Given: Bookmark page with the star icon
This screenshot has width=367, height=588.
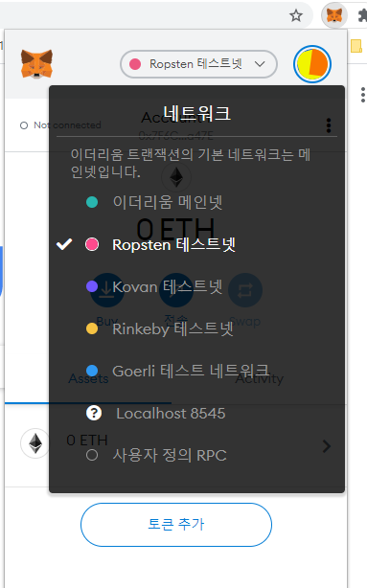Looking at the screenshot, I should 296,15.
